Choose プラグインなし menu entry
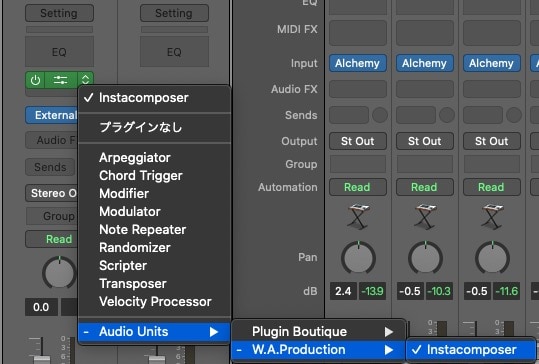 tap(154, 128)
